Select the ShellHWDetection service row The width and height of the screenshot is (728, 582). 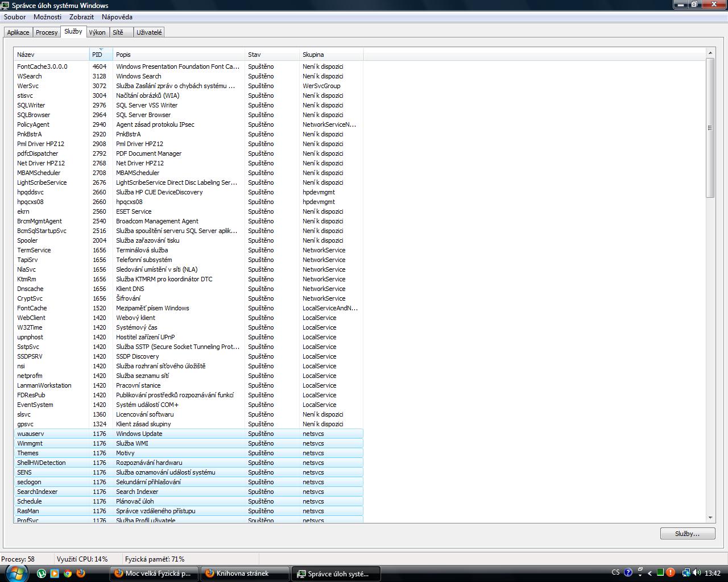point(188,463)
